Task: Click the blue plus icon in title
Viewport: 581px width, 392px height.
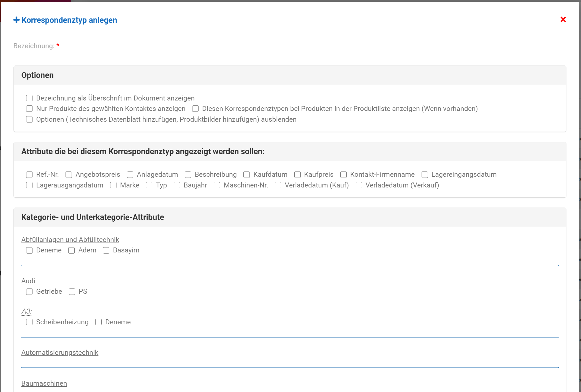Action: pos(17,20)
